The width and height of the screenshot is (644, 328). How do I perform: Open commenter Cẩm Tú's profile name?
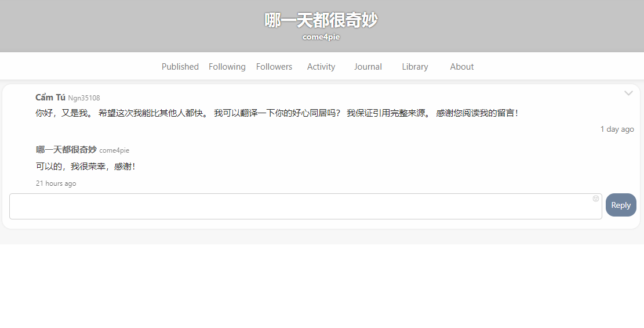pos(50,98)
